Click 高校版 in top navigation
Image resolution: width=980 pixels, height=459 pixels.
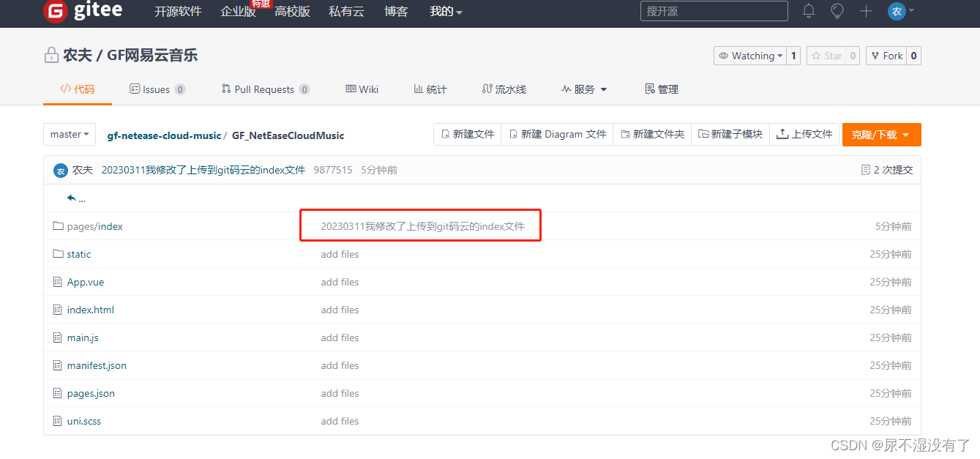[x=292, y=12]
